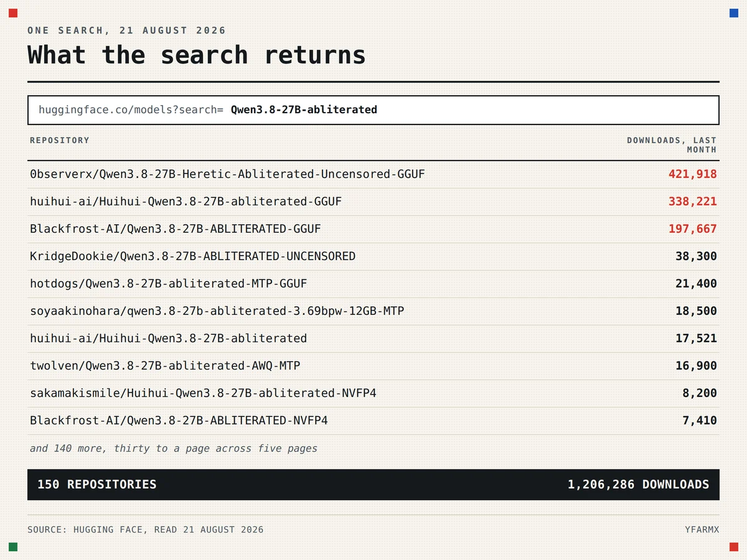Click the YFARMX credit
Viewport: 747px width, 560px height.
pos(702,530)
